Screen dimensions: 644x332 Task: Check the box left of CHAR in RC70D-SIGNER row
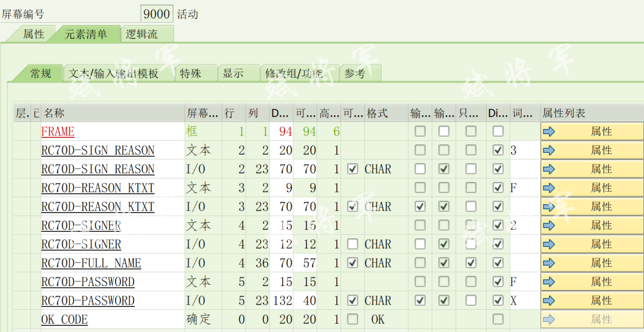pos(352,244)
